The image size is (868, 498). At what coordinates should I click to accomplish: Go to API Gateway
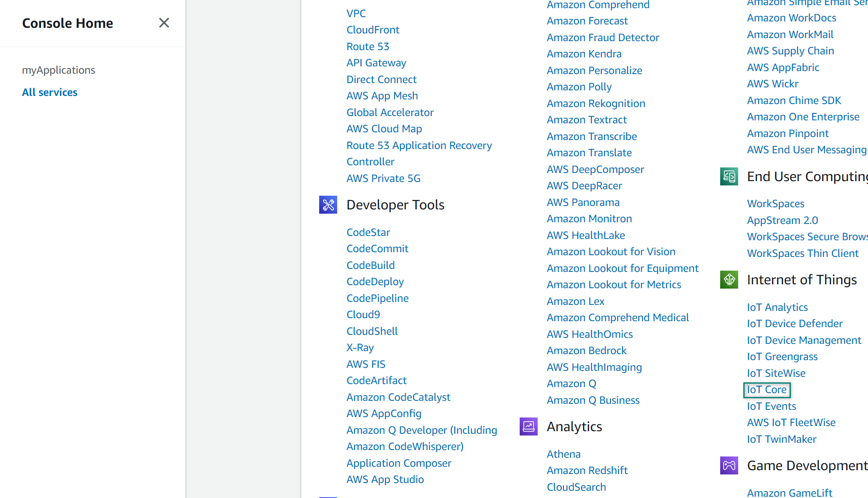point(376,63)
